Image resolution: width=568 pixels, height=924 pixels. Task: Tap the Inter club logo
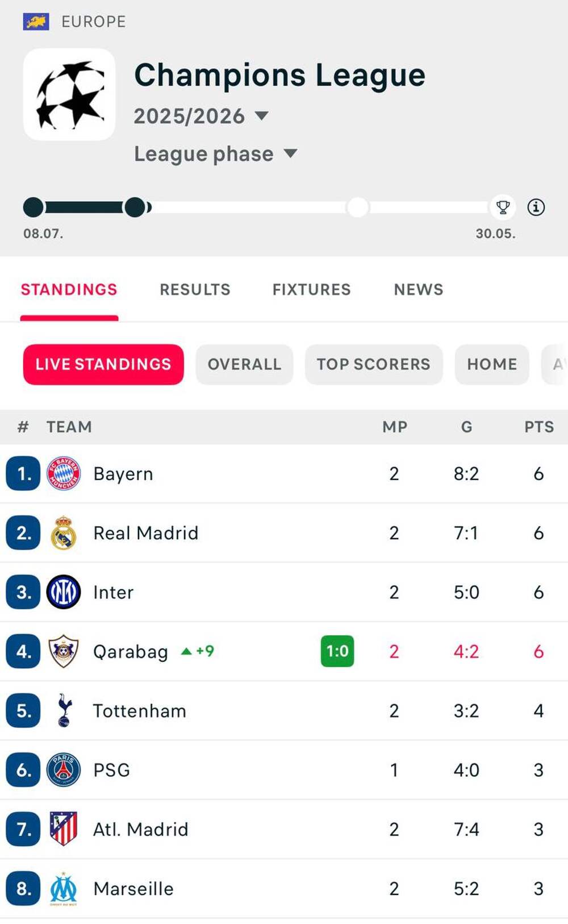pyautogui.click(x=64, y=592)
